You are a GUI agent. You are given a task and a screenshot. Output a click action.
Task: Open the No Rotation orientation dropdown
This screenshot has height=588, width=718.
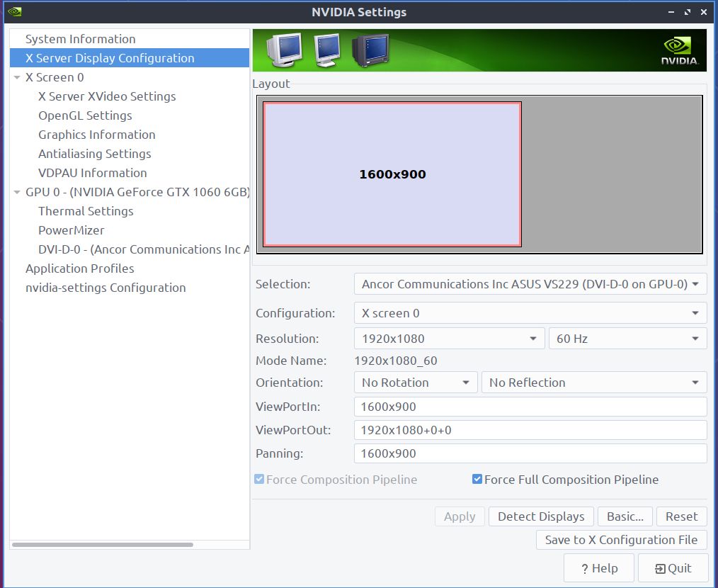[x=415, y=383]
